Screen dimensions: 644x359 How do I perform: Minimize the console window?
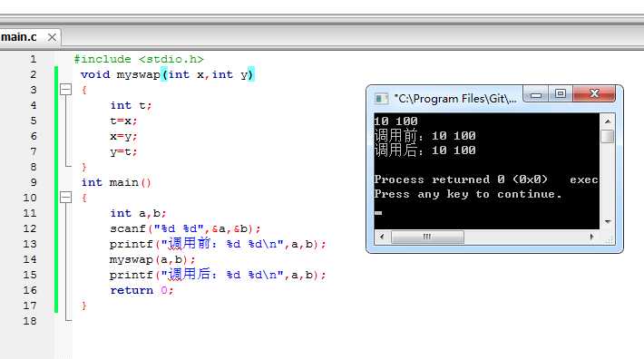click(x=535, y=94)
